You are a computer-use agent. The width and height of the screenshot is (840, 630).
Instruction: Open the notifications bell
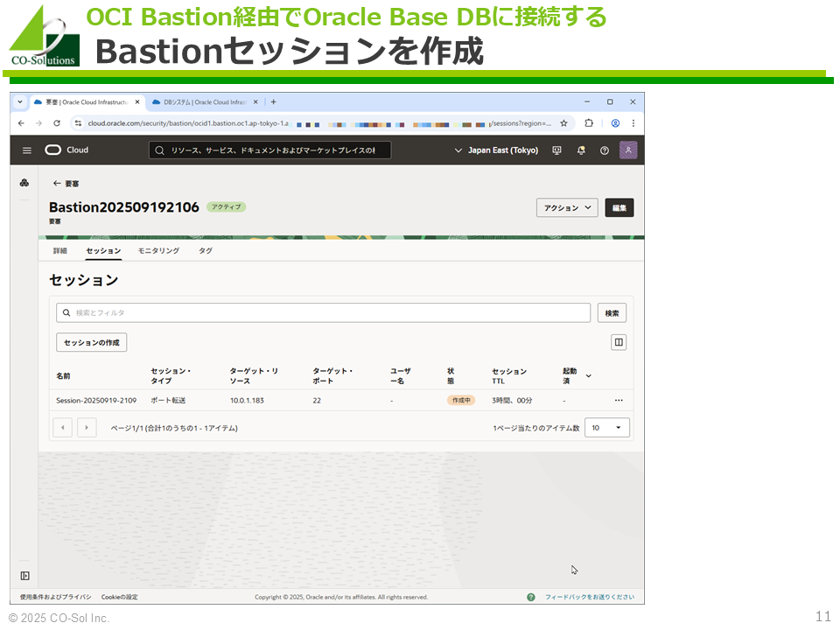pos(581,150)
